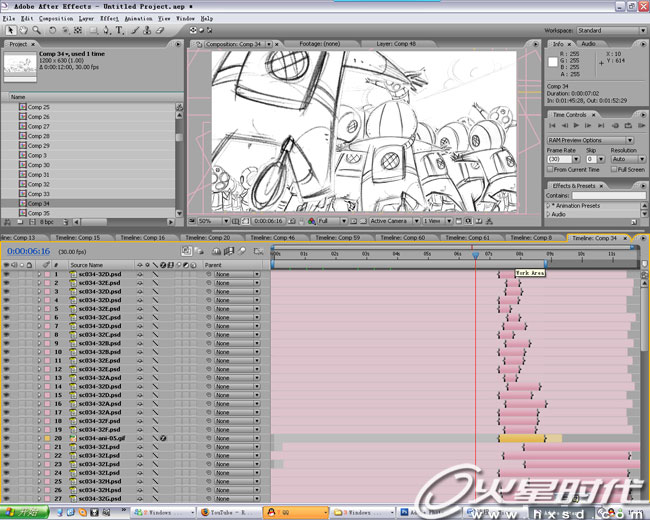The height and width of the screenshot is (520, 650).
Task: Open Windows Start button on taskbar
Action: click(24, 513)
